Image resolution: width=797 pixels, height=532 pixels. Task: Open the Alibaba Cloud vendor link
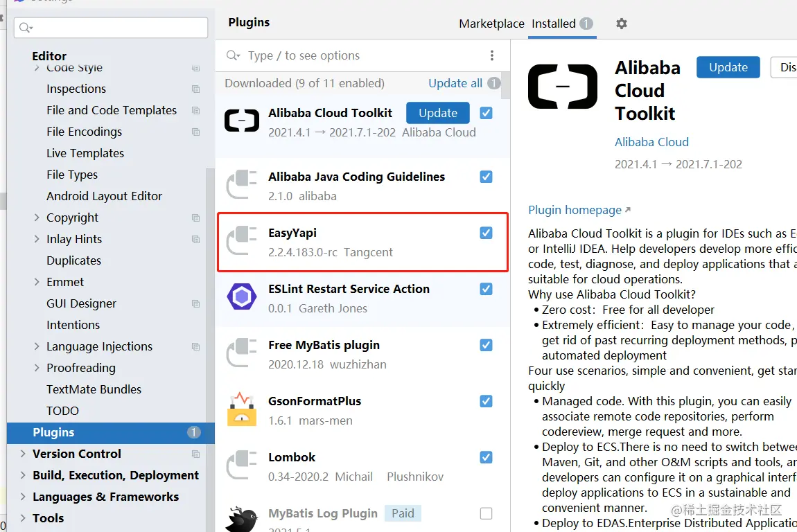point(651,142)
